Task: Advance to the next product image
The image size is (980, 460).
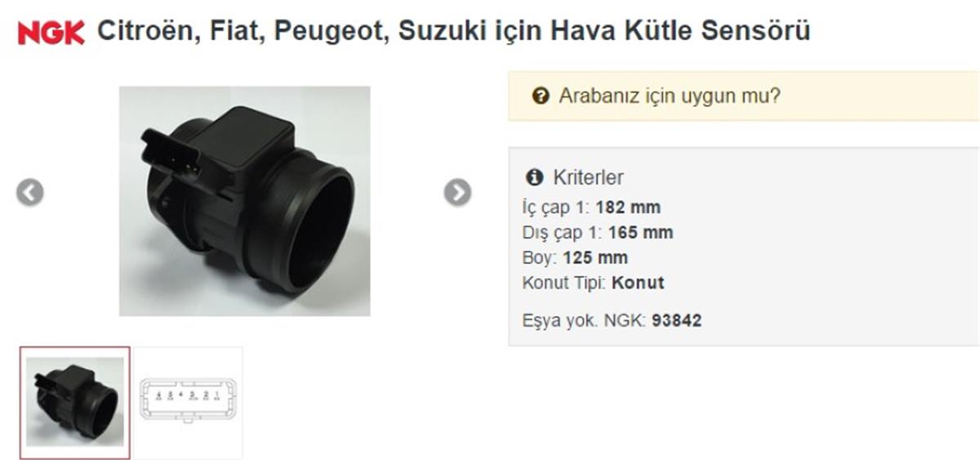Action: point(457,192)
